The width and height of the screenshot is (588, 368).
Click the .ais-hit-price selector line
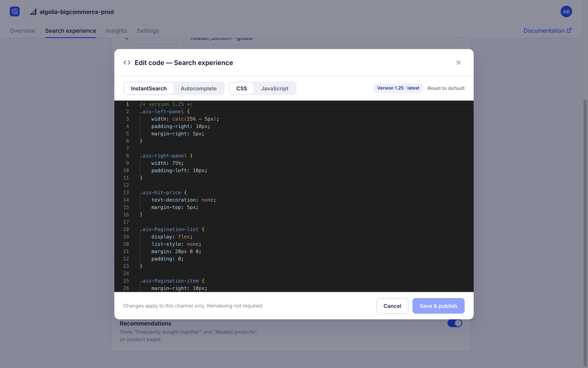pos(163,193)
